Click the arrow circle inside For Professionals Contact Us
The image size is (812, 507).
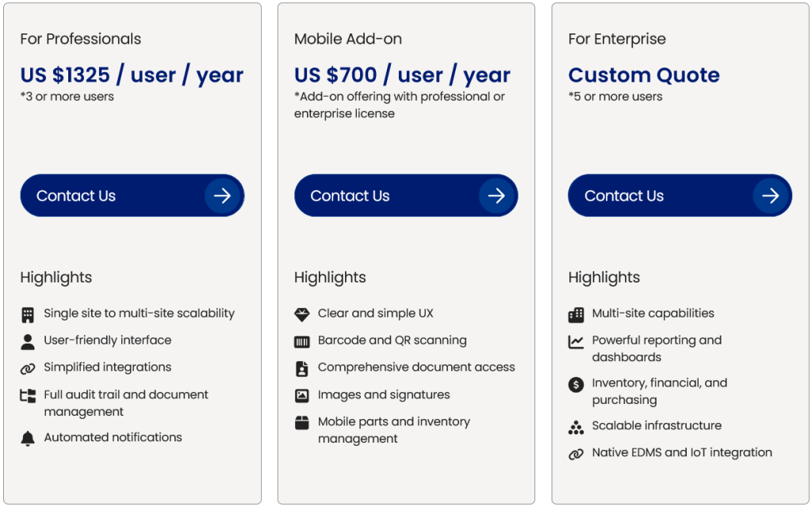225,195
